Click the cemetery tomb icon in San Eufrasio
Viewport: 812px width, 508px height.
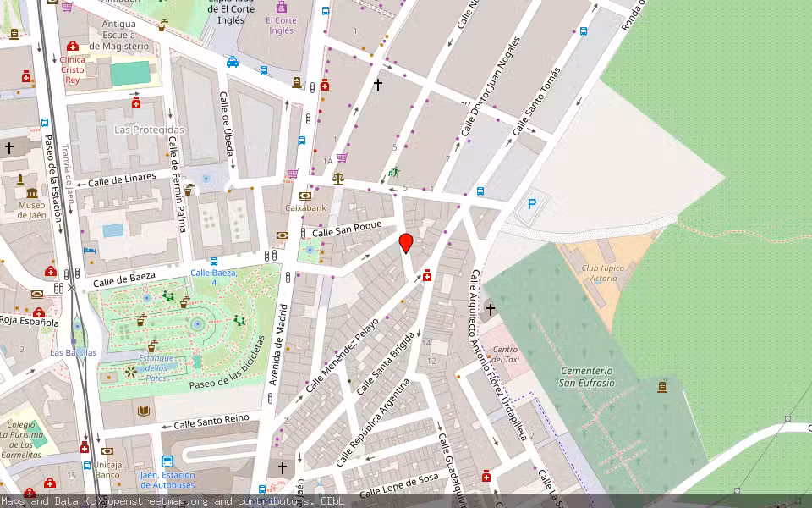tap(661, 387)
